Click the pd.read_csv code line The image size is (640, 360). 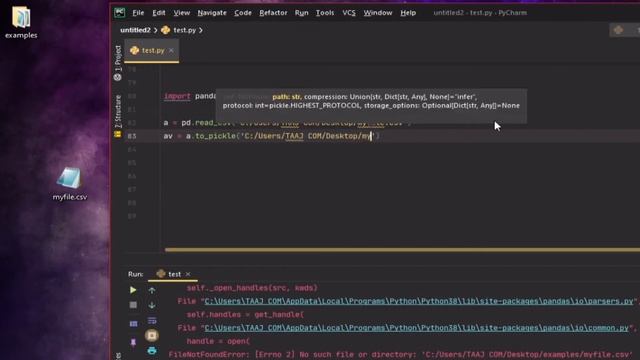[287, 122]
